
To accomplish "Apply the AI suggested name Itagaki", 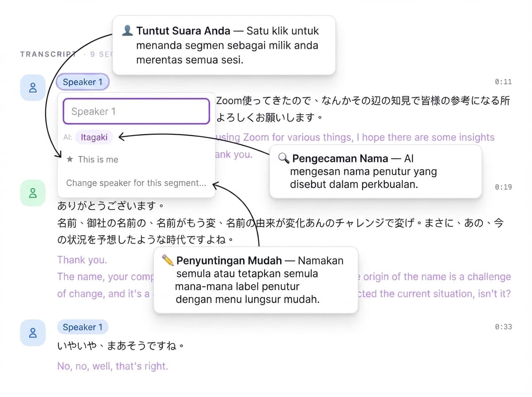I will coord(94,137).
